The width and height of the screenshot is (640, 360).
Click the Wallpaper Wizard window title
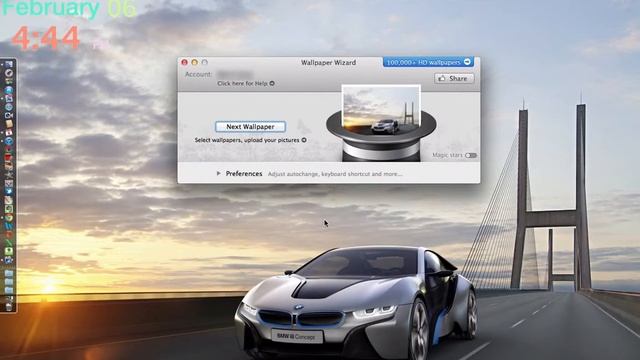[328, 62]
